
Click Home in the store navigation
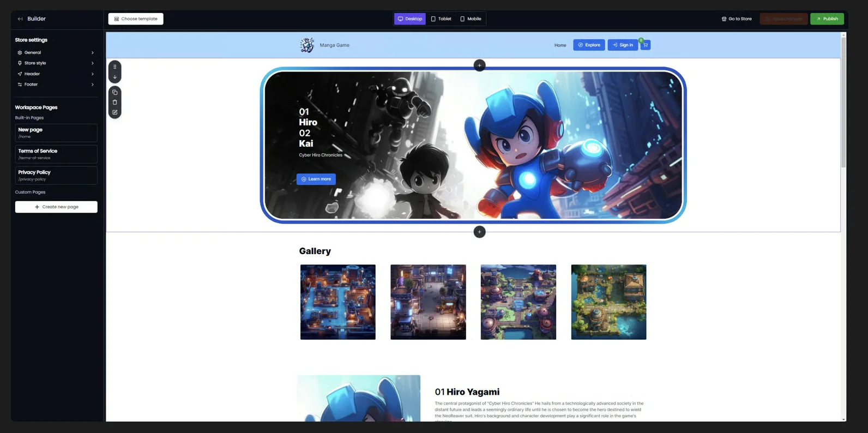(560, 45)
